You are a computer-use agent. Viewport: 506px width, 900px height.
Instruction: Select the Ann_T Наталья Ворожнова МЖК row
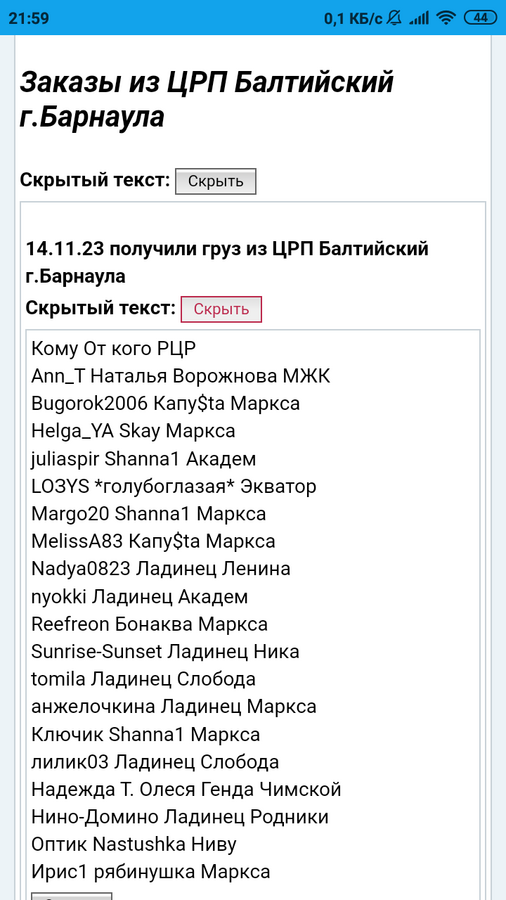pos(181,376)
